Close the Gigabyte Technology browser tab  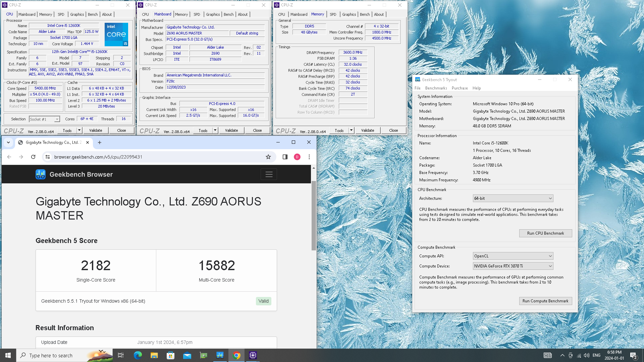pyautogui.click(x=87, y=142)
